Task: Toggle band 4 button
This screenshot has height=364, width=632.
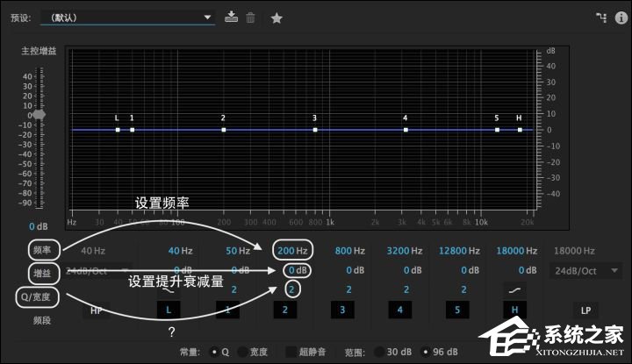Action: pyautogui.click(x=400, y=310)
